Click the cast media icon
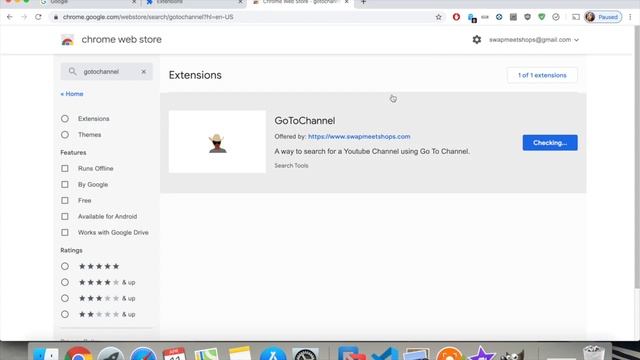The height and width of the screenshot is (360, 640). [576, 17]
